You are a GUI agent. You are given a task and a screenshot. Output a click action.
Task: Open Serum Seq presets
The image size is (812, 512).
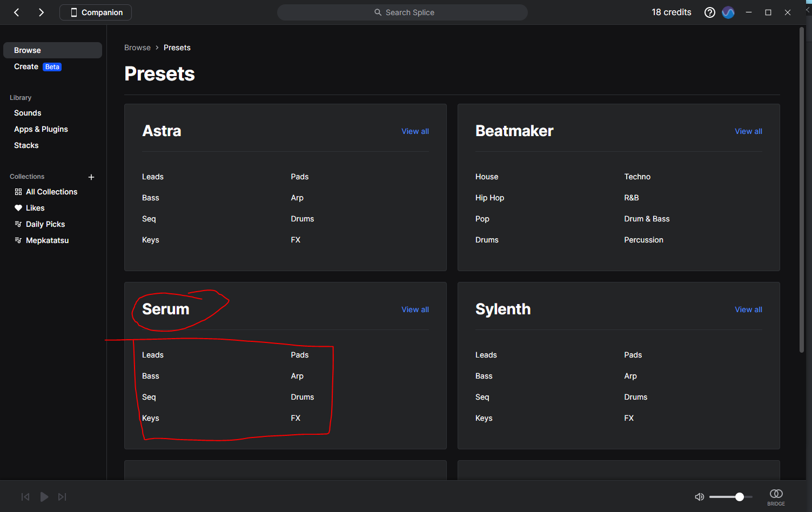tap(149, 397)
